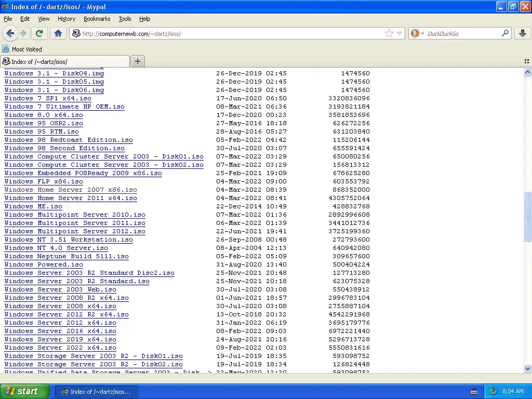Open Windows Server 2008 R2 x64.iso
532x399 pixels.
66,298
